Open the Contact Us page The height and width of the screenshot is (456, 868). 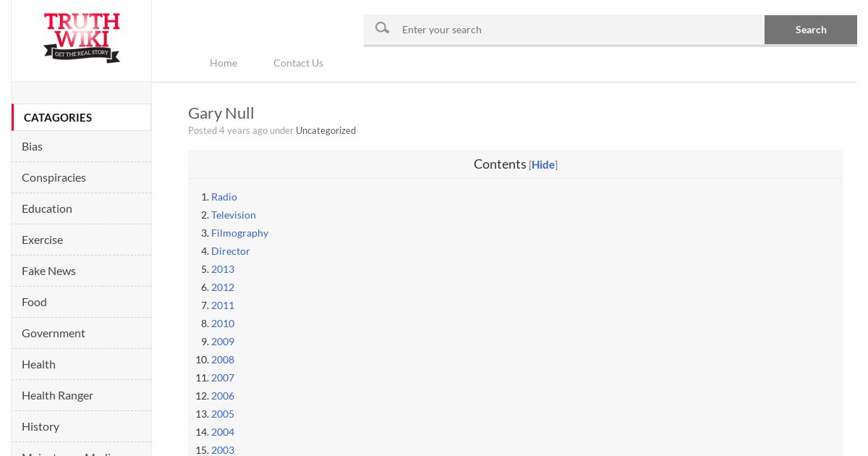(298, 63)
